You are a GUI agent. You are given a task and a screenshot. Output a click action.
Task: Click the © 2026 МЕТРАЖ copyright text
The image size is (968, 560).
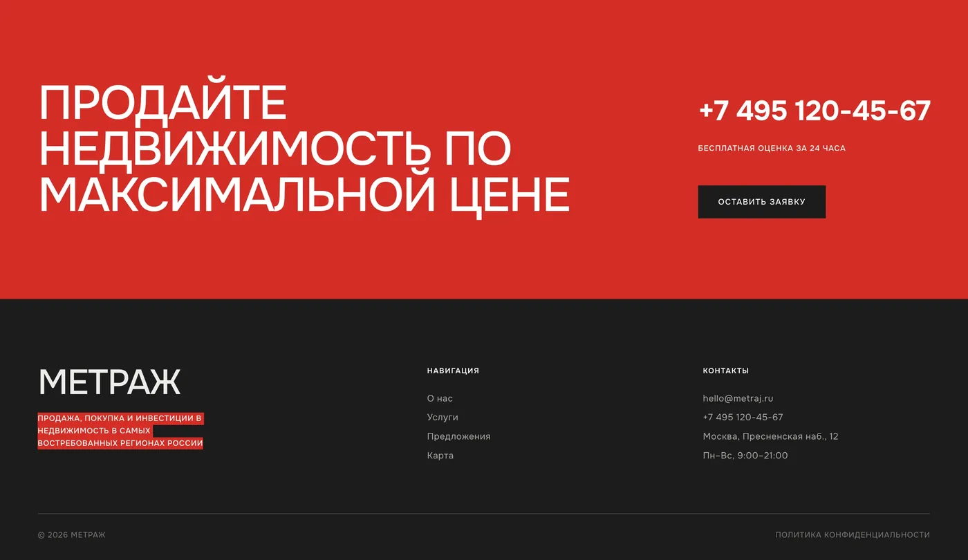pos(72,535)
